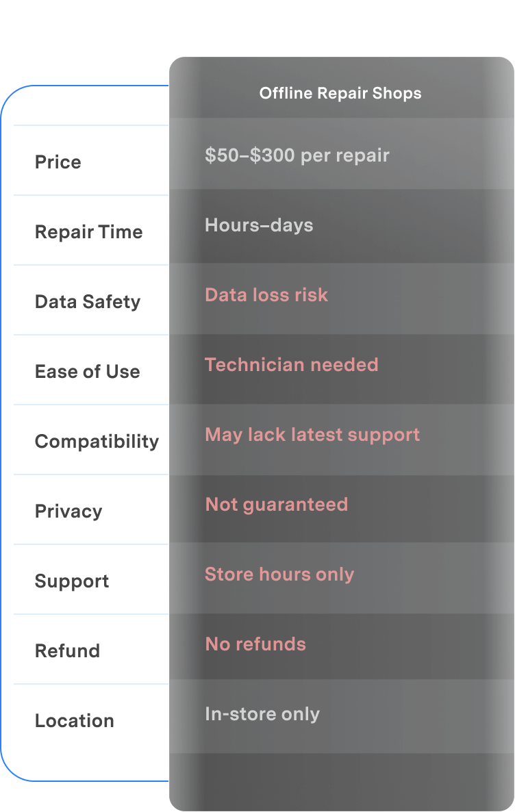Click May lack latest support text
515x812 pixels.
point(312,435)
